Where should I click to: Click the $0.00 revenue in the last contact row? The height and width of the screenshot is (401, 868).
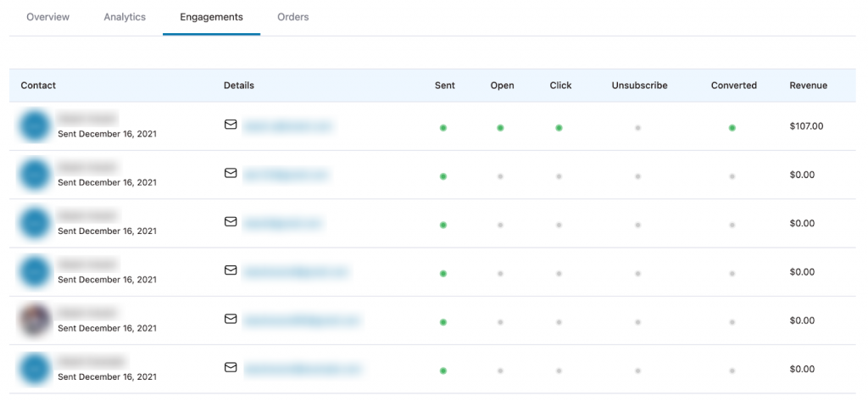(802, 370)
